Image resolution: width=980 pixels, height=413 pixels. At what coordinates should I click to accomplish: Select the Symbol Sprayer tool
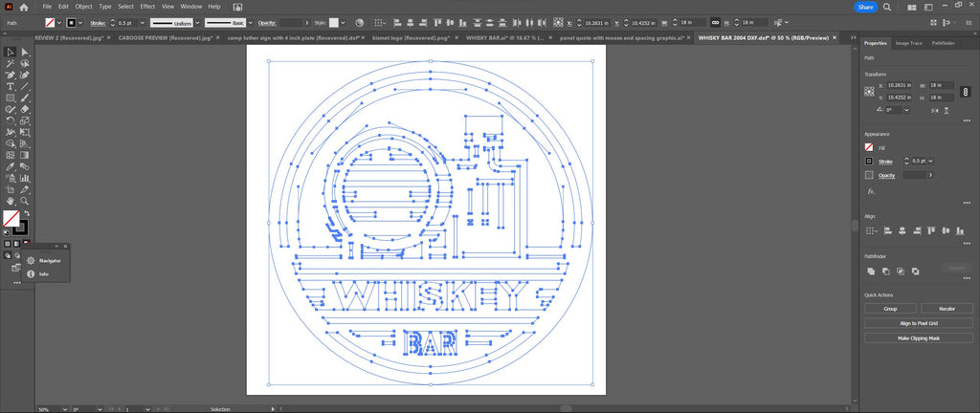tap(11, 179)
